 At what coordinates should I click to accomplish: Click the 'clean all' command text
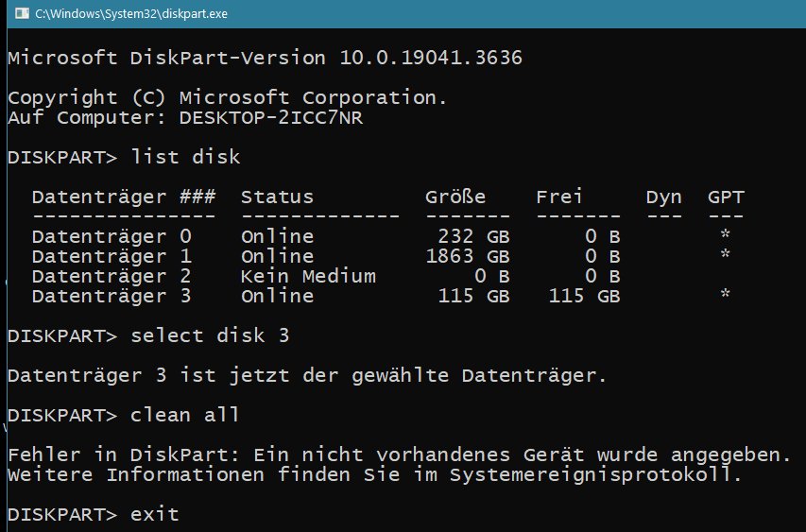click(185, 415)
